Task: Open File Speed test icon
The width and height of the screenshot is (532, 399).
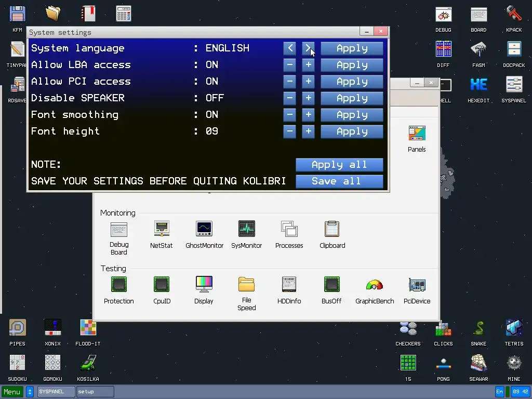Action: tap(247, 284)
